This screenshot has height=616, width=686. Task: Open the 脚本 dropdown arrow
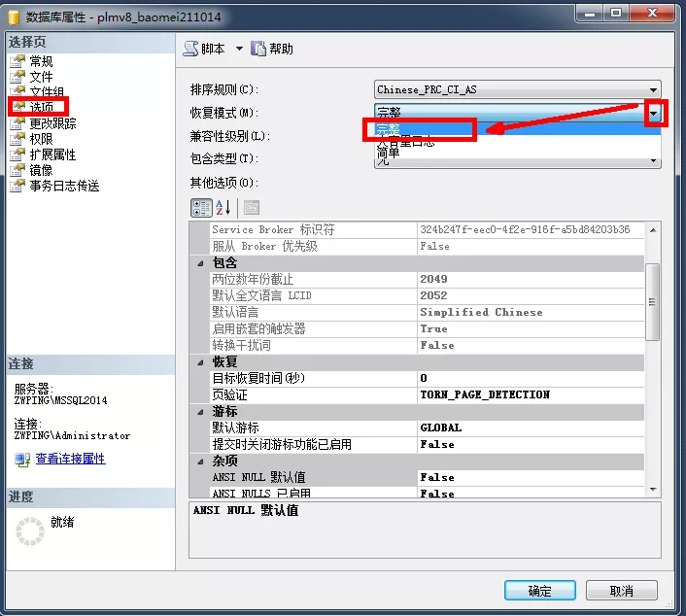[x=239, y=49]
